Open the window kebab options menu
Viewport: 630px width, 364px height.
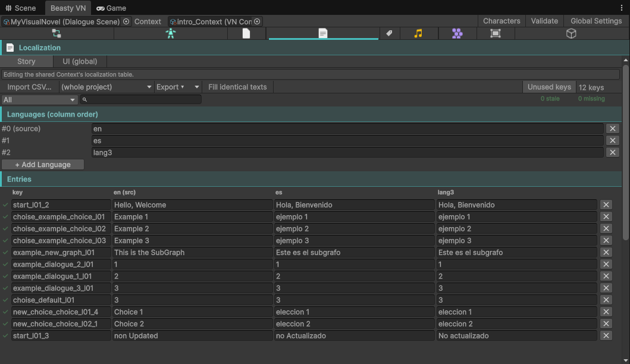[x=622, y=8]
